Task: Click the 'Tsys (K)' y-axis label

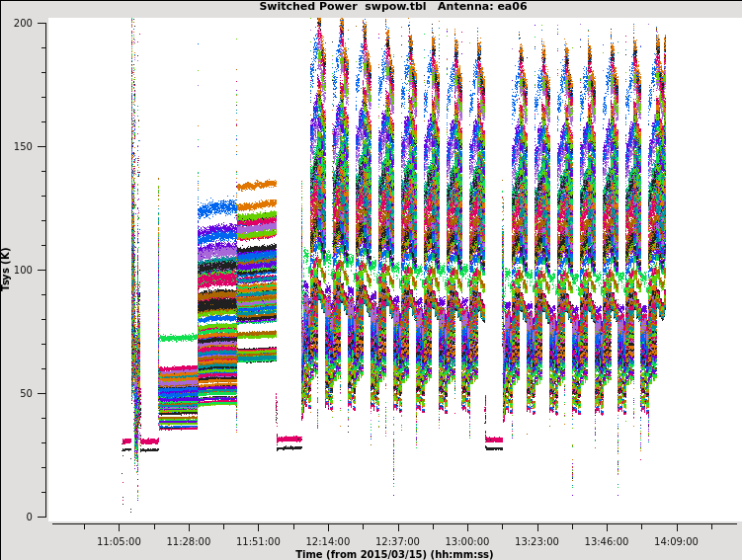Action: tap(7, 269)
